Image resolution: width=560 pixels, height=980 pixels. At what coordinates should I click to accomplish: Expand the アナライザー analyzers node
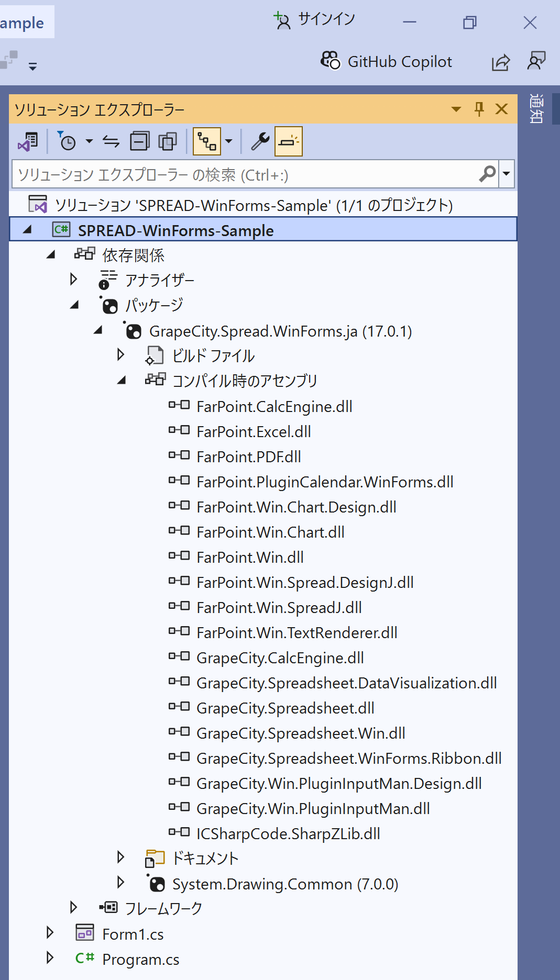(74, 280)
